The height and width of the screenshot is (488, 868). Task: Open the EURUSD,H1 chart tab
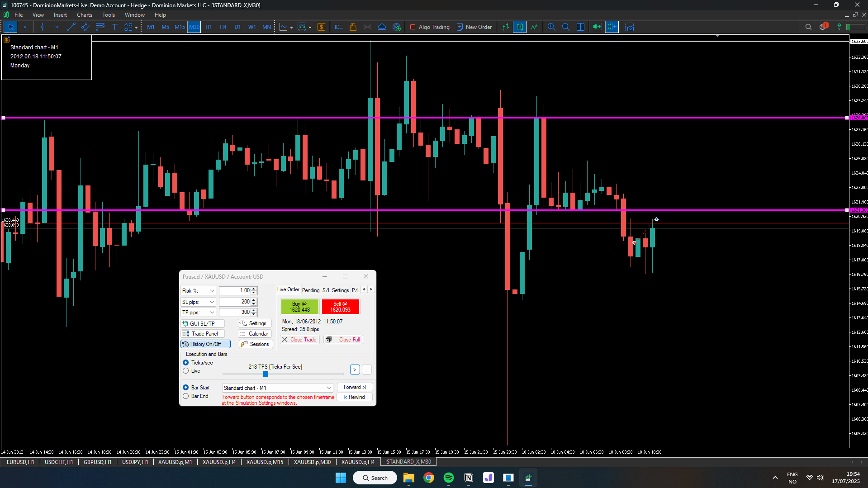[x=20, y=462]
